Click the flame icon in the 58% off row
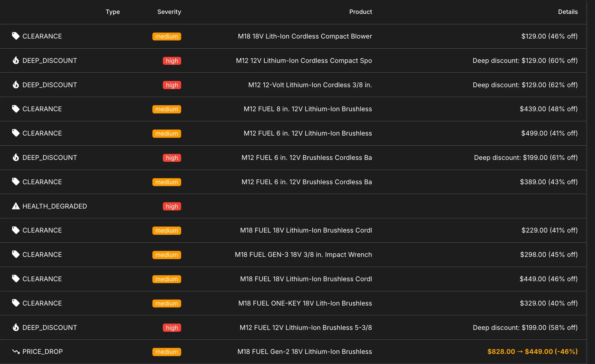Image resolution: width=595 pixels, height=364 pixels. point(16,327)
